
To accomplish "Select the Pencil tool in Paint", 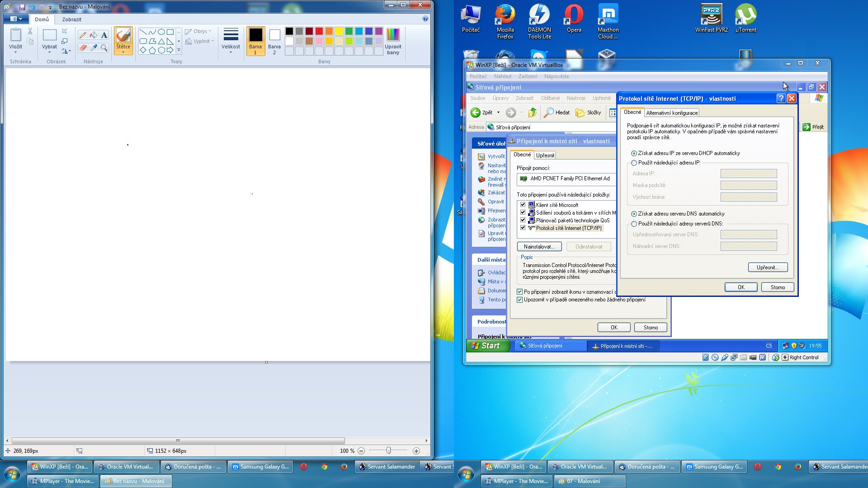I will (x=82, y=35).
